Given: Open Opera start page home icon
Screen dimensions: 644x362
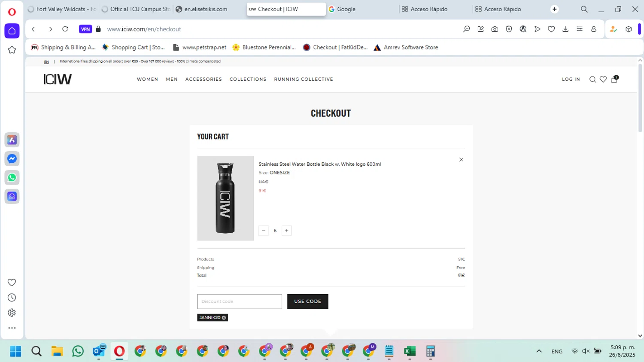Looking at the screenshot, I should coord(12,31).
